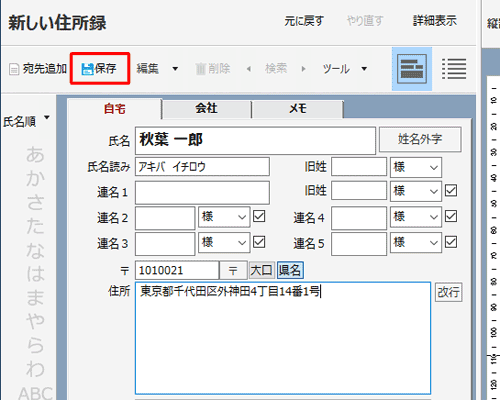Click the 連名5 input field
500x400 pixels.
[359, 244]
